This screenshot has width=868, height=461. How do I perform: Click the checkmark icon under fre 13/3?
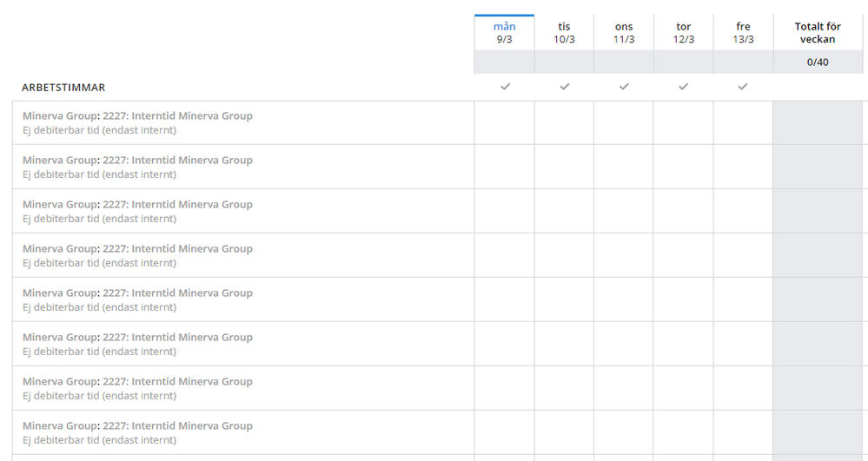[743, 86]
